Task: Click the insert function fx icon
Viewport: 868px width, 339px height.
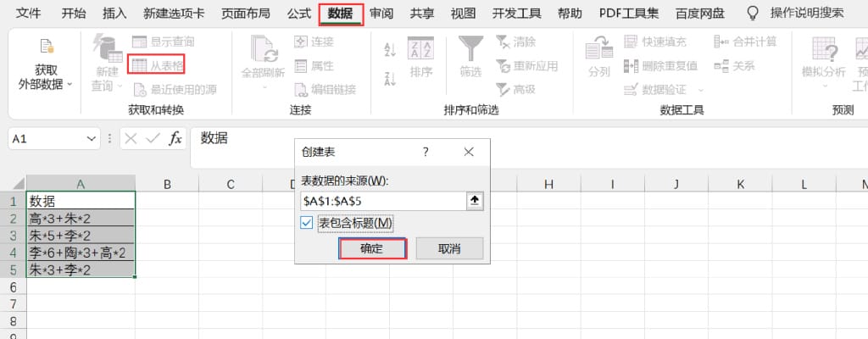Action: (175, 139)
